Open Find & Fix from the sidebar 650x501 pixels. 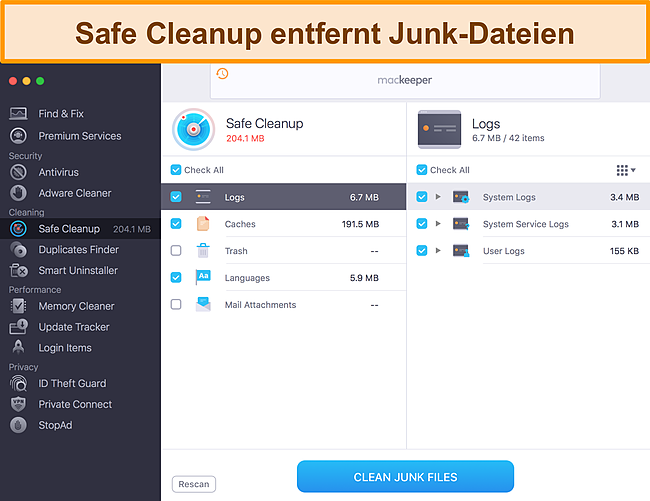(x=61, y=114)
